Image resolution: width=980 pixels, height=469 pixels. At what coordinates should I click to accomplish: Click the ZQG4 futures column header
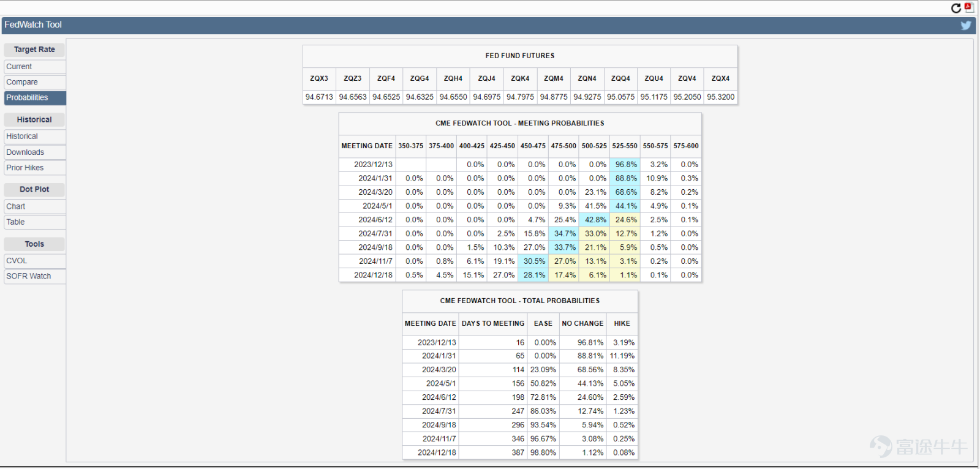tap(420, 78)
